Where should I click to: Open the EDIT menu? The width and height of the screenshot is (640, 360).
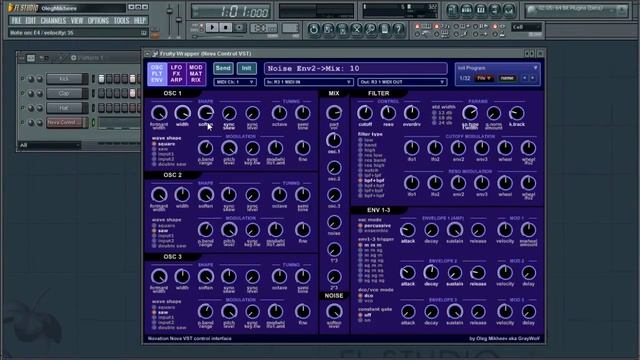(31, 20)
